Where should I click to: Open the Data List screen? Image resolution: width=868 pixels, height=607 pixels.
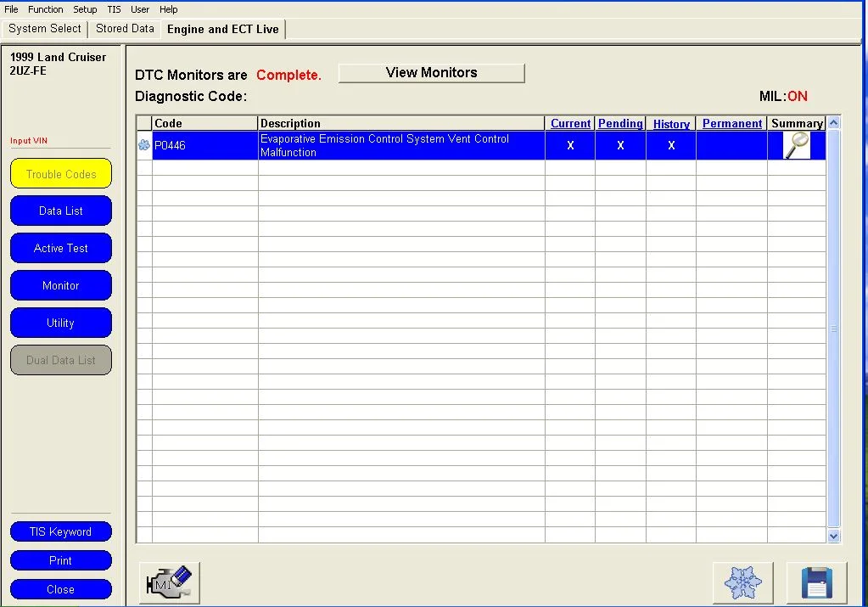(61, 211)
